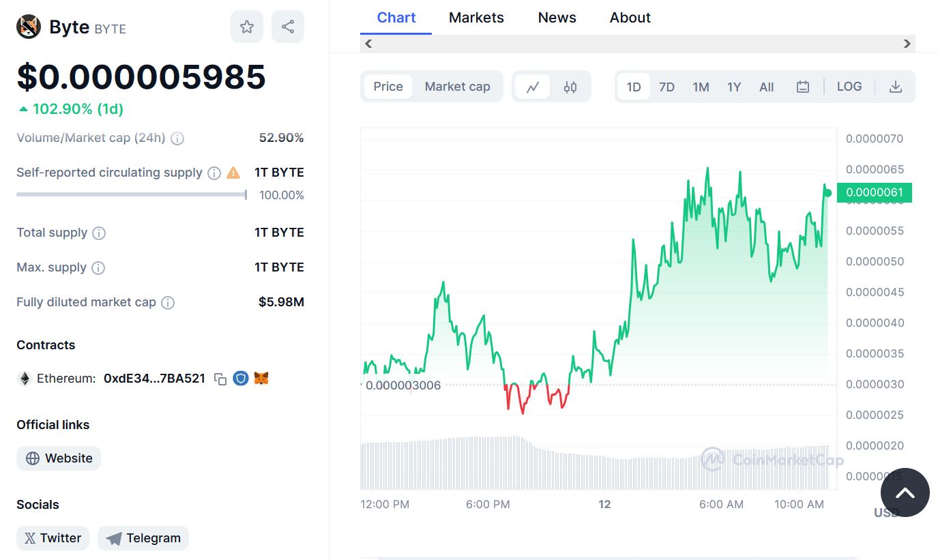The height and width of the screenshot is (560, 938).
Task: Select the 1M time range
Action: point(701,87)
